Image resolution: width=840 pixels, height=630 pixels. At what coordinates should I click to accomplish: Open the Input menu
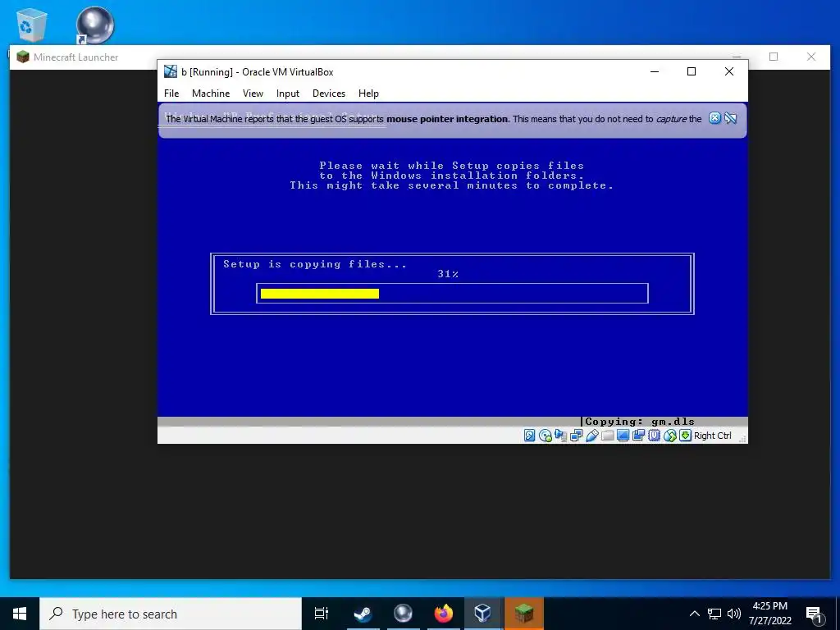288,94
